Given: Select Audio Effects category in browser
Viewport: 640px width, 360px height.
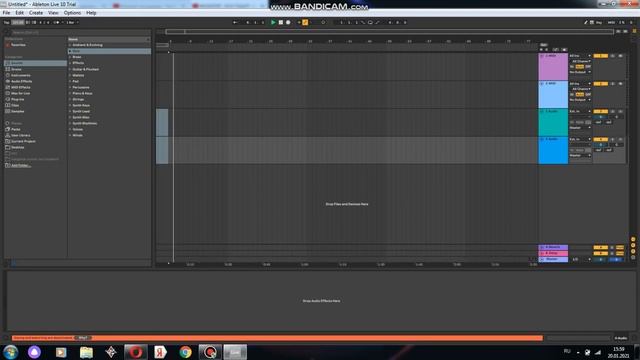Looking at the screenshot, I should tap(21, 81).
